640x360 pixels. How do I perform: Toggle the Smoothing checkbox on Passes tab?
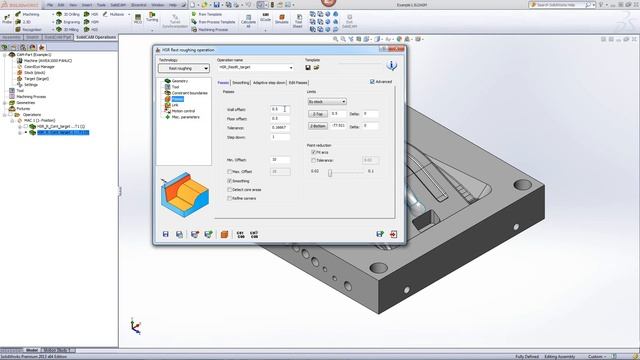[229, 181]
